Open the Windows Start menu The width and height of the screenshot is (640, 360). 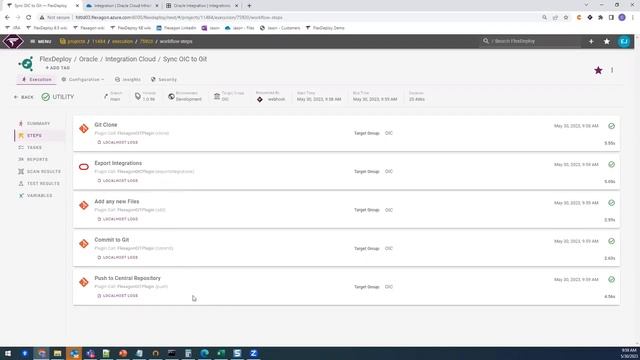click(8, 353)
